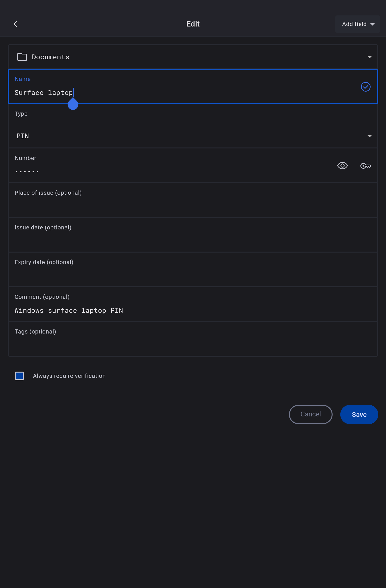Click into the Name text field
386x588 pixels.
[x=173, y=93]
